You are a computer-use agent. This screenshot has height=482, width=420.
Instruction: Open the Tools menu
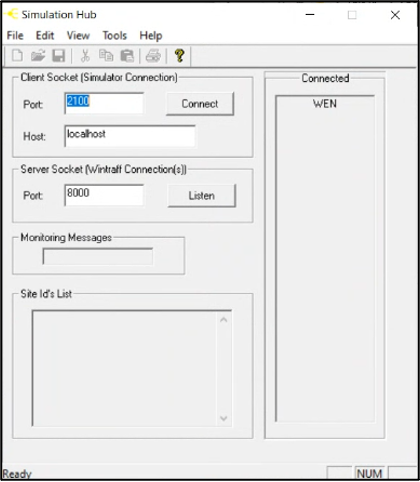click(x=115, y=35)
